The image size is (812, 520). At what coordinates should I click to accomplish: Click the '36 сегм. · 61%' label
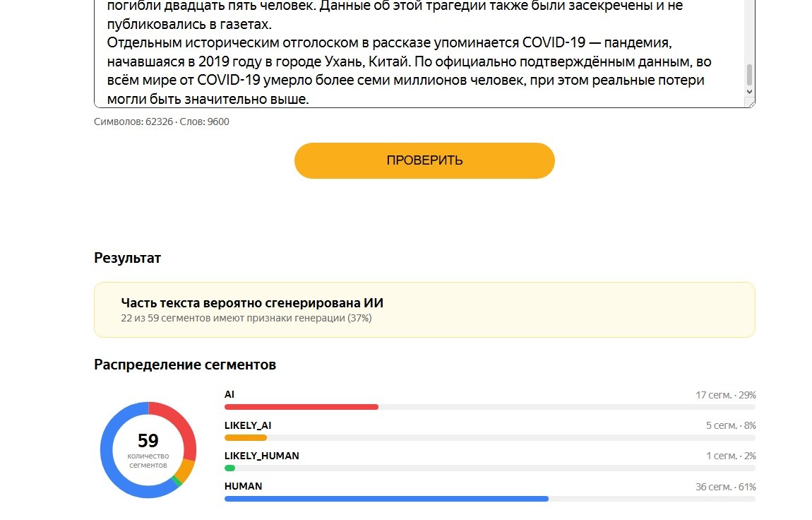[726, 487]
